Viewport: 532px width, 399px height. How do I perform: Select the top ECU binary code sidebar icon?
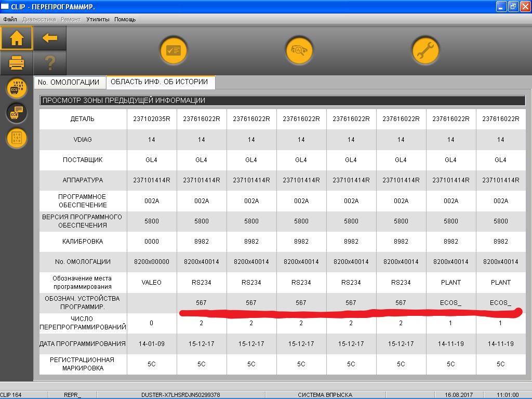17,88
